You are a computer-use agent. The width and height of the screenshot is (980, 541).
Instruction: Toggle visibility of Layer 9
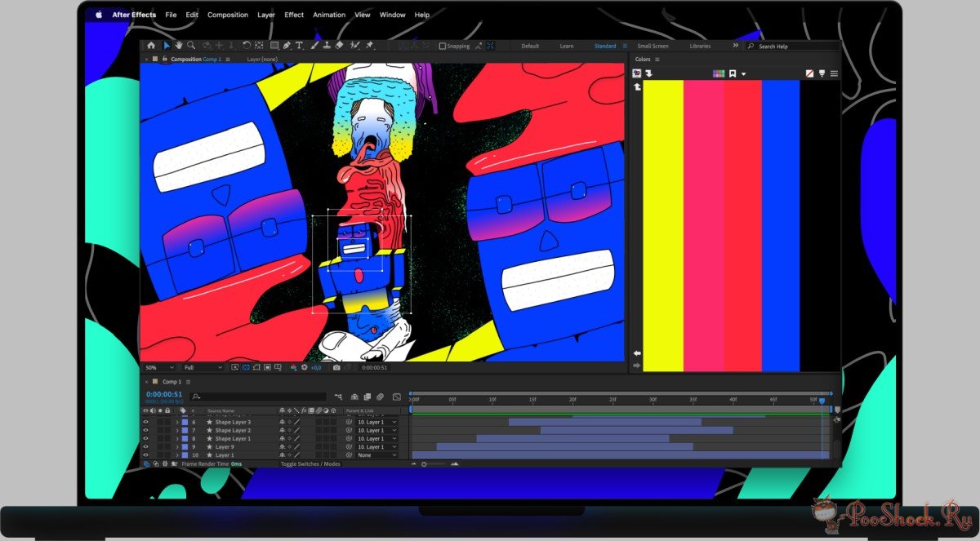pyautogui.click(x=146, y=447)
